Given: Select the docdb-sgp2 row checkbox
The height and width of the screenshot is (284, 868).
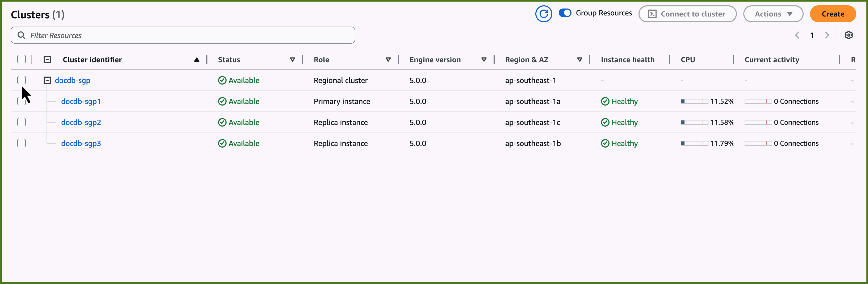Looking at the screenshot, I should (22, 122).
